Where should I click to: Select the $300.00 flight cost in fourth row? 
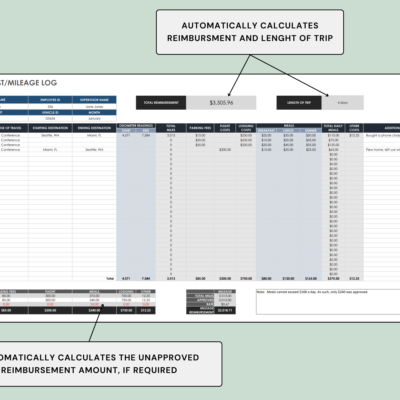(225, 150)
